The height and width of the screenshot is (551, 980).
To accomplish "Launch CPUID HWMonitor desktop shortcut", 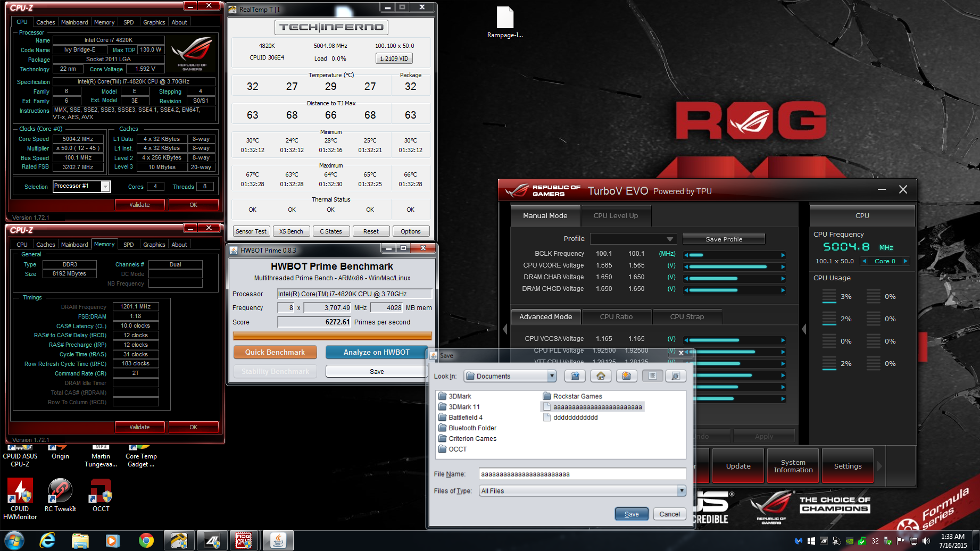I will point(20,498).
